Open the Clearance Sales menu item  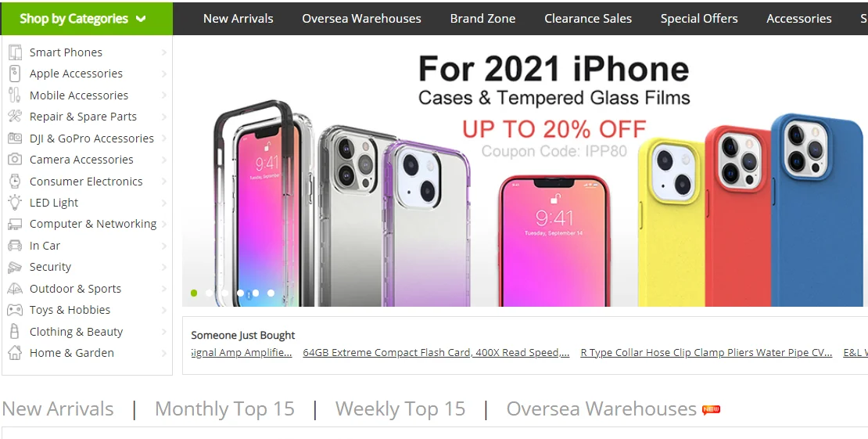pyautogui.click(x=588, y=19)
